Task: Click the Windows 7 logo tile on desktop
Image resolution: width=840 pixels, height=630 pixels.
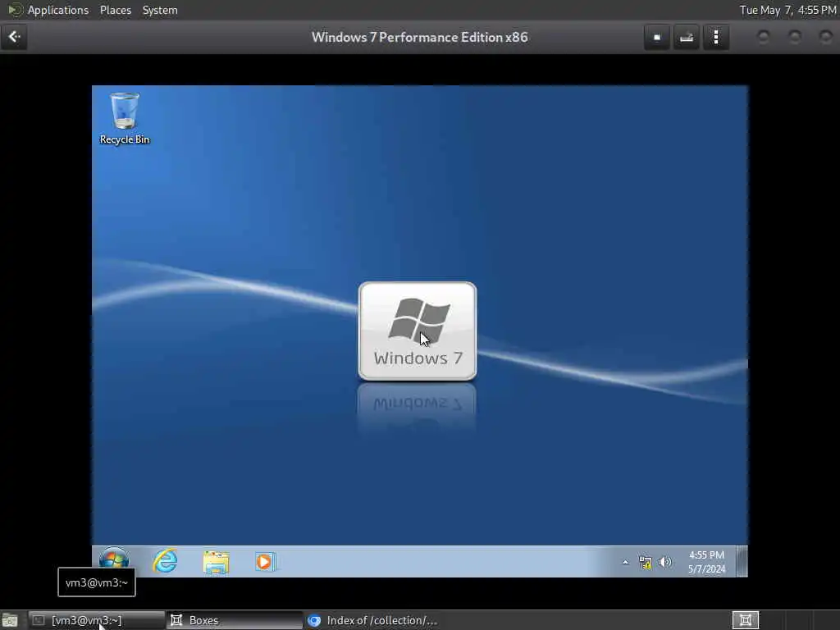Action: coord(418,331)
